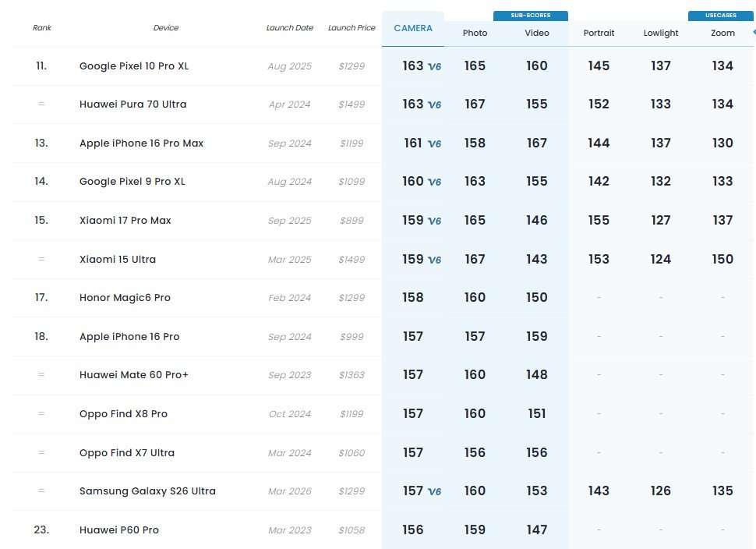Click Video score 151 for Oppo Find X8 Pro
The height and width of the screenshot is (549, 756).
pos(537,414)
